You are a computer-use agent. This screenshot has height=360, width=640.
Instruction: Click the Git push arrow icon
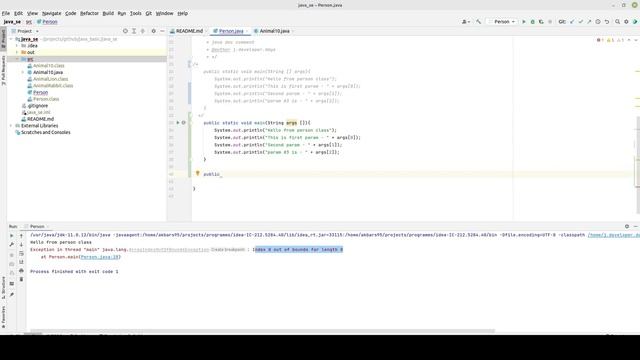tap(589, 22)
